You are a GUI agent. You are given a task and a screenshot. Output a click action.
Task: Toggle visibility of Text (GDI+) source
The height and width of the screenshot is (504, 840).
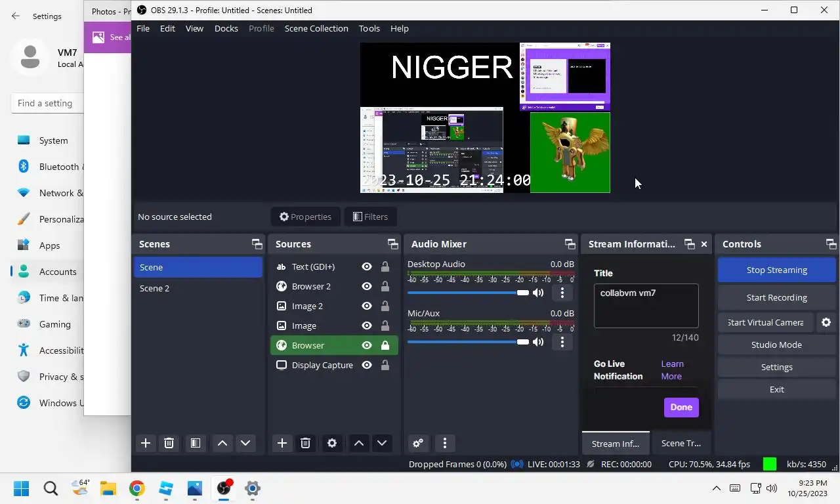[x=367, y=266]
